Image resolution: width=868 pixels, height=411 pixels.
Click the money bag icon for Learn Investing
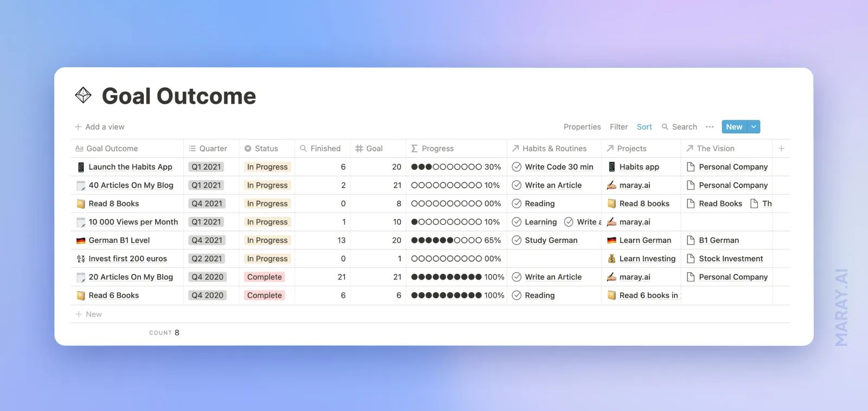coord(611,259)
